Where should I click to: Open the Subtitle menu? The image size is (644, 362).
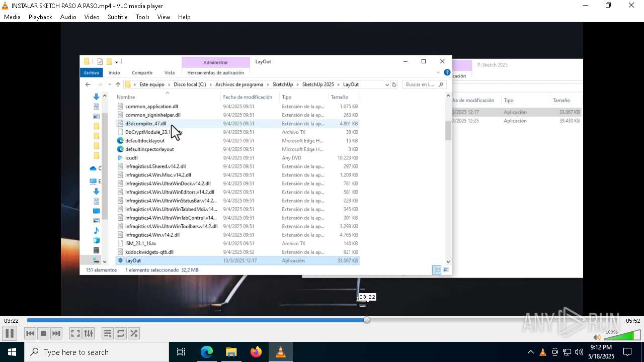click(x=118, y=17)
